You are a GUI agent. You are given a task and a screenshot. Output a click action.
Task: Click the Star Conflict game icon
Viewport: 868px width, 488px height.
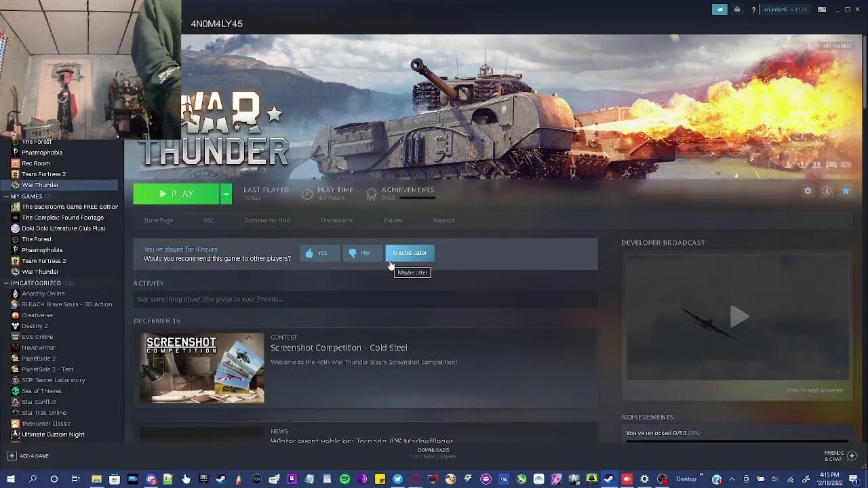point(15,402)
